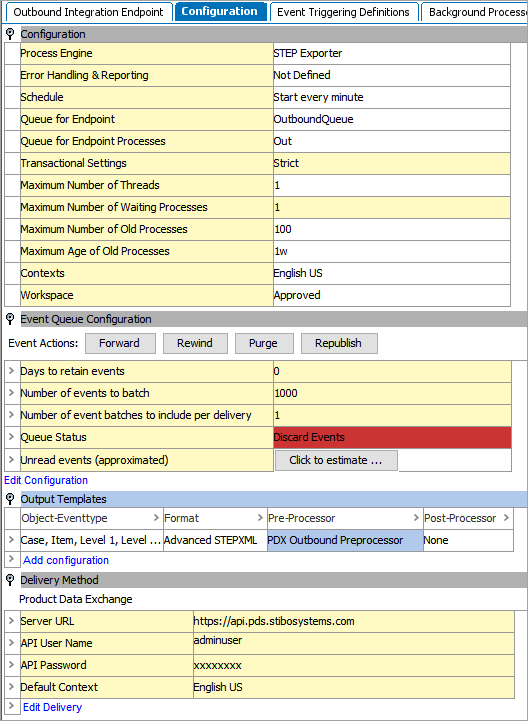Click the Workspace value Approved

pos(391,295)
